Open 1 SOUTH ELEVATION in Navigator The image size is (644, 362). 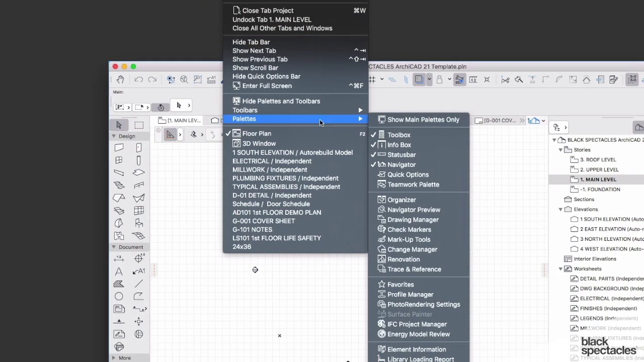coord(611,219)
